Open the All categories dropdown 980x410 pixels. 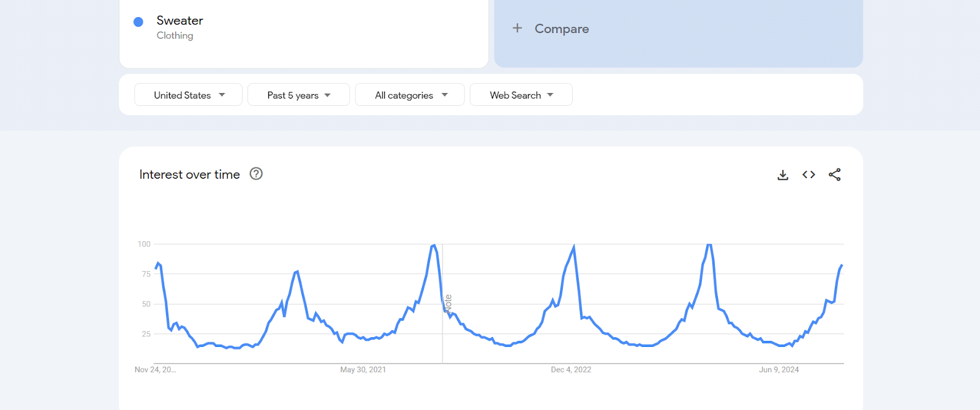[x=410, y=95]
